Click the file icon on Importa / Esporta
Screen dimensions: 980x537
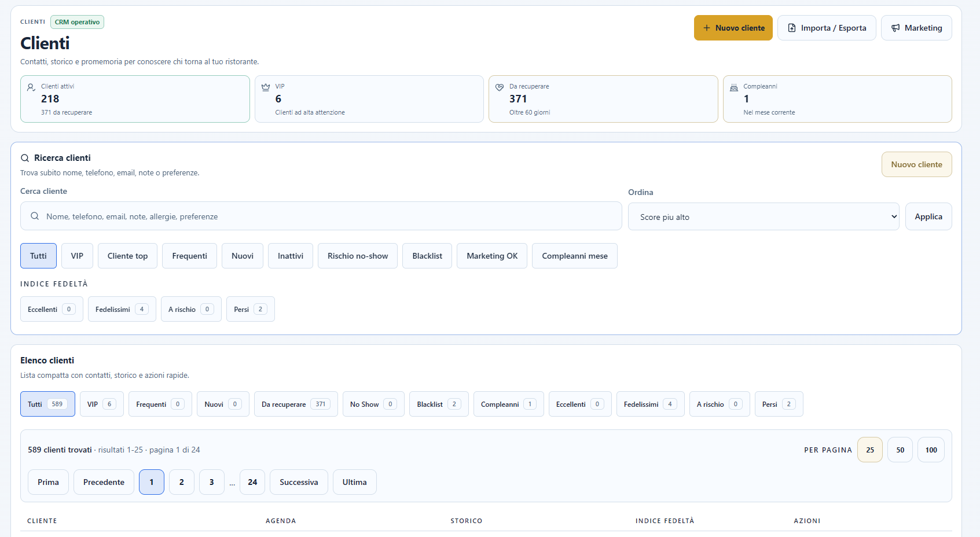792,28
